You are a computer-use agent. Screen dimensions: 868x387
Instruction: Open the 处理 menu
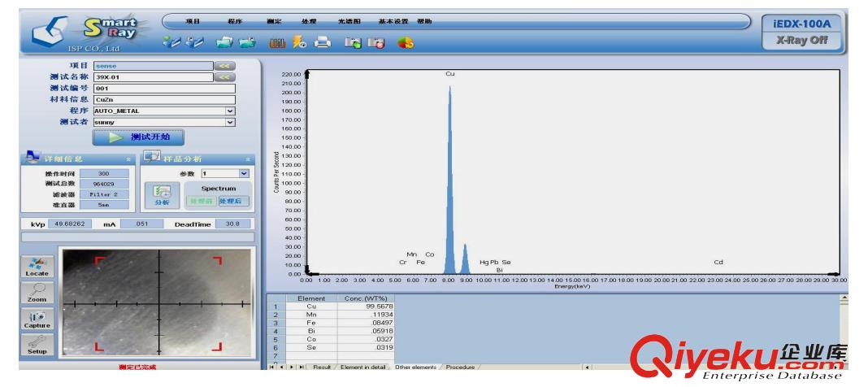click(x=309, y=22)
